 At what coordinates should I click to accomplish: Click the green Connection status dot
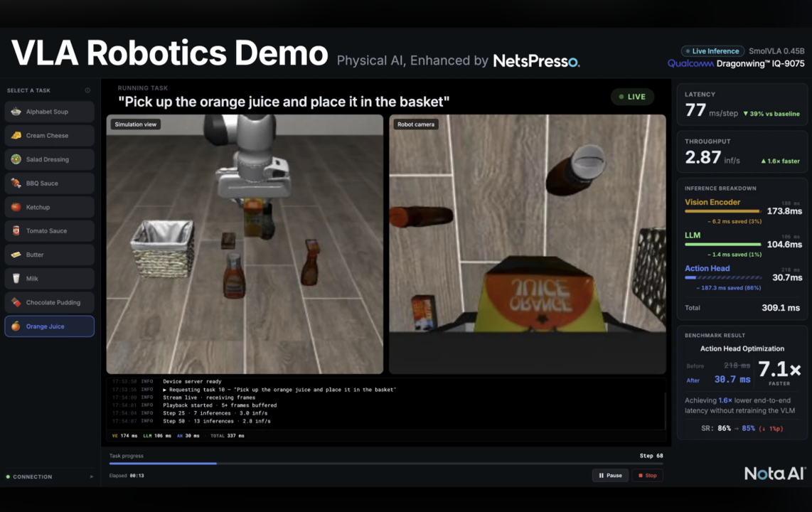point(8,476)
